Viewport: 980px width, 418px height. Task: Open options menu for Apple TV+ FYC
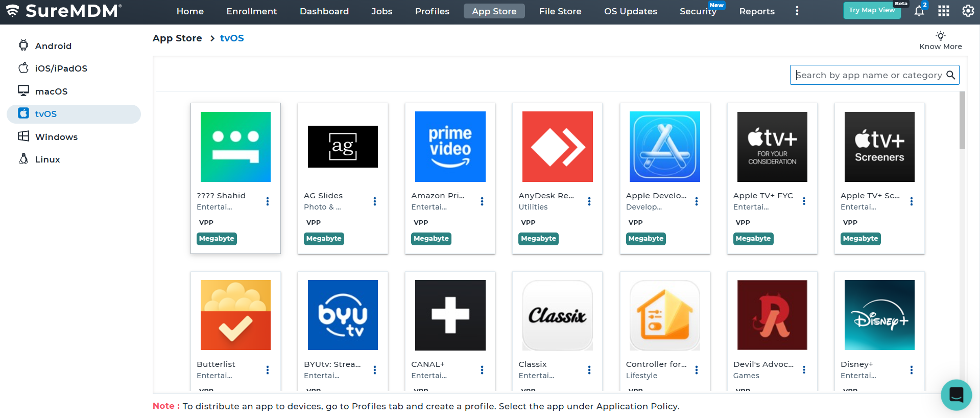coord(804,201)
